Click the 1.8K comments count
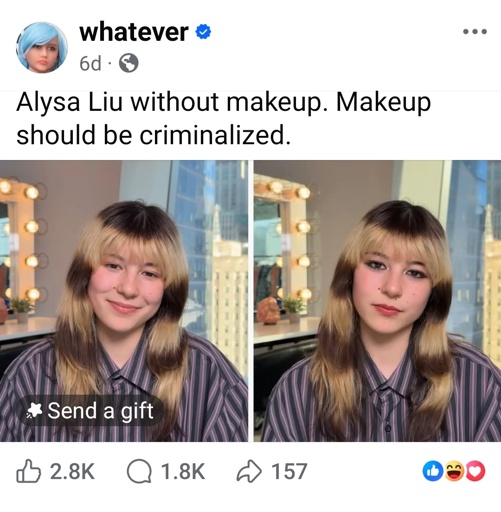Image resolution: width=501 pixels, height=512 pixels. [x=183, y=471]
